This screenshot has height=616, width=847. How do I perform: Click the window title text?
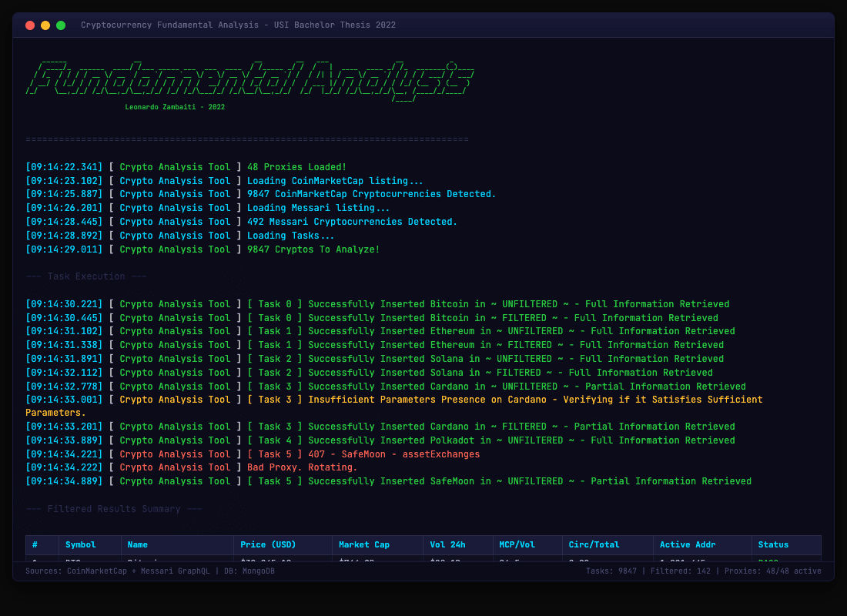pos(238,25)
